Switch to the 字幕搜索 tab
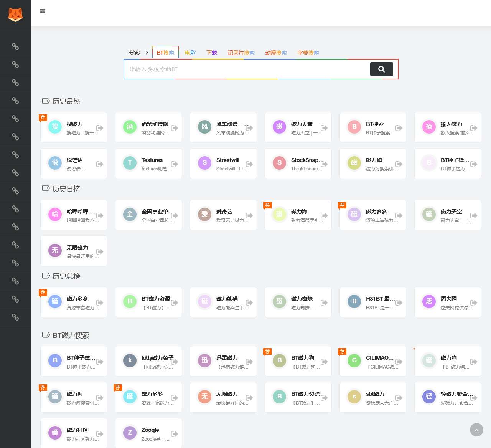Screen dimensions: 491x448 pyautogui.click(x=308, y=53)
